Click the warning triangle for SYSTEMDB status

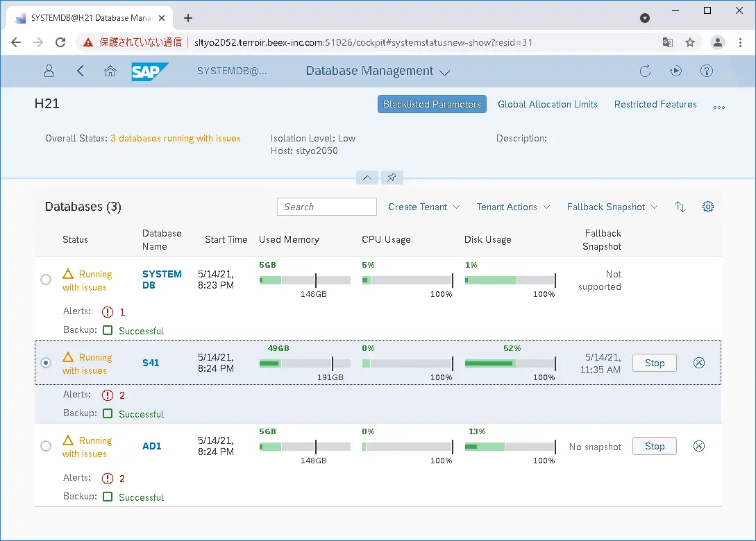click(x=68, y=274)
